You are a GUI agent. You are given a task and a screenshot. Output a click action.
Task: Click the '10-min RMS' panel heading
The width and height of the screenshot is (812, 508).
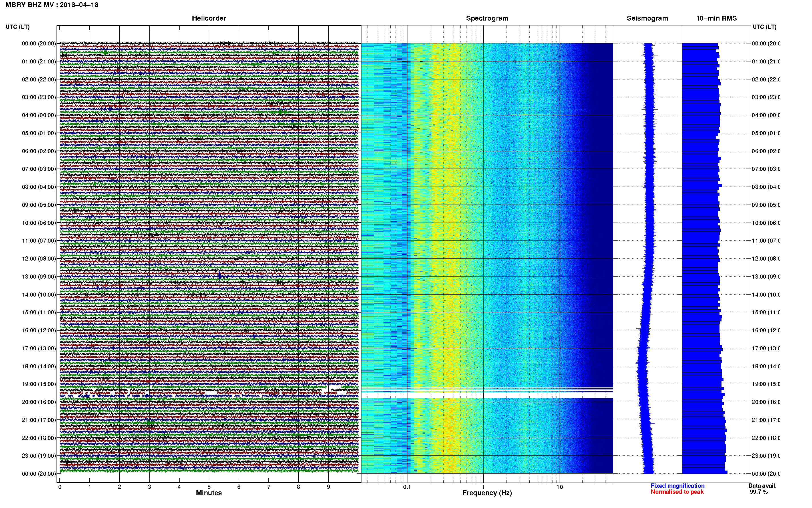click(x=716, y=18)
